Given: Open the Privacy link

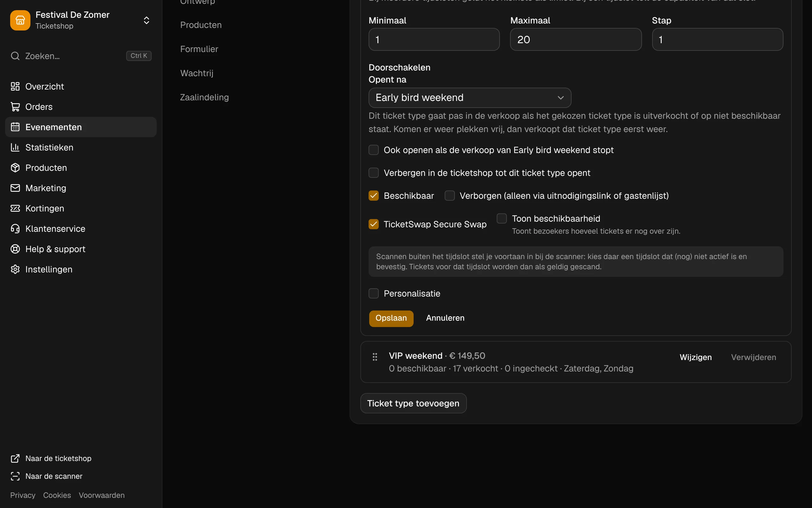Looking at the screenshot, I should point(23,495).
